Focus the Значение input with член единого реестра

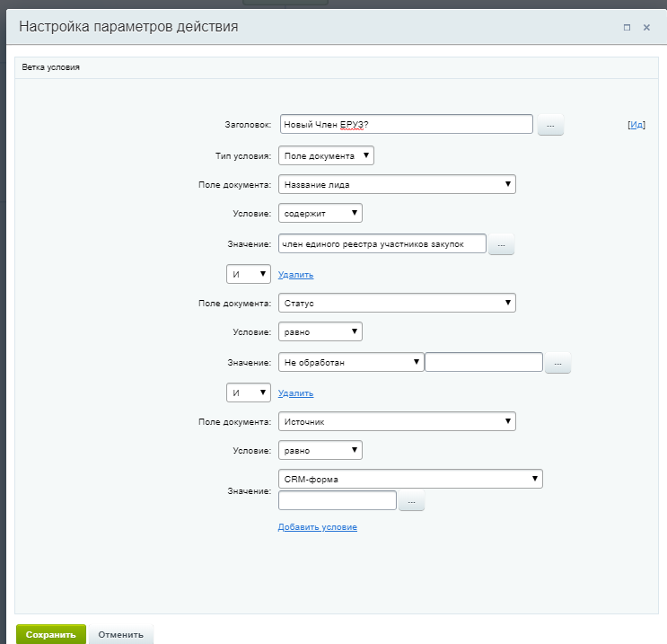click(x=382, y=244)
